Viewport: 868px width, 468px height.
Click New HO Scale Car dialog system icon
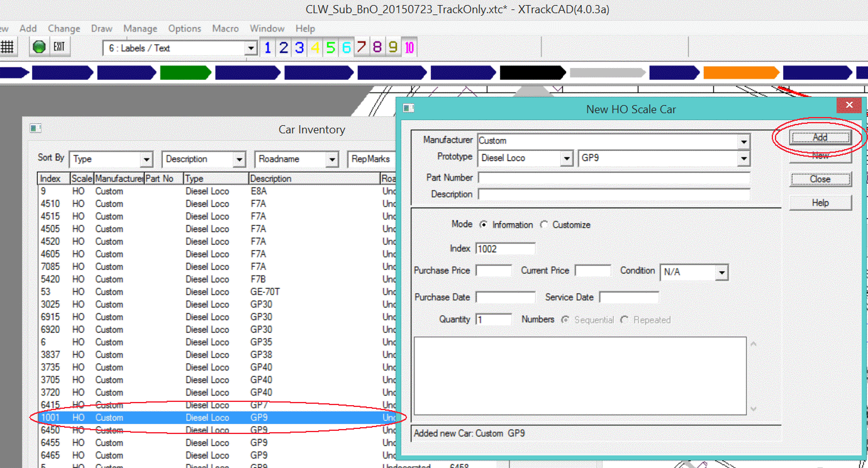[409, 108]
